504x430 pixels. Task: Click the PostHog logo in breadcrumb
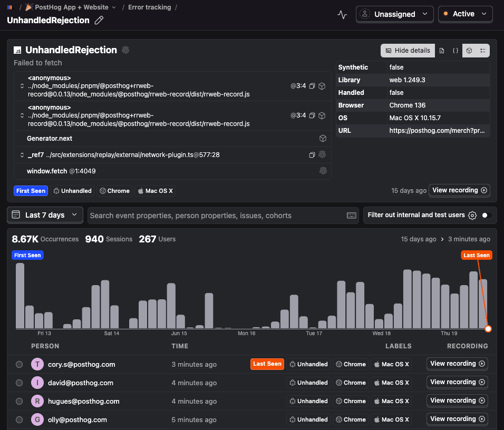click(x=9, y=7)
